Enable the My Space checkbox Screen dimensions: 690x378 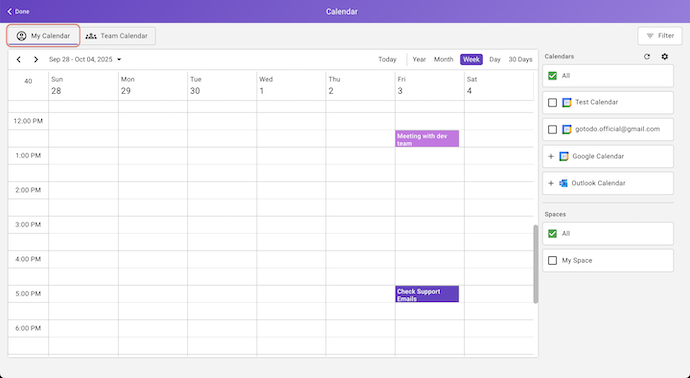552,261
